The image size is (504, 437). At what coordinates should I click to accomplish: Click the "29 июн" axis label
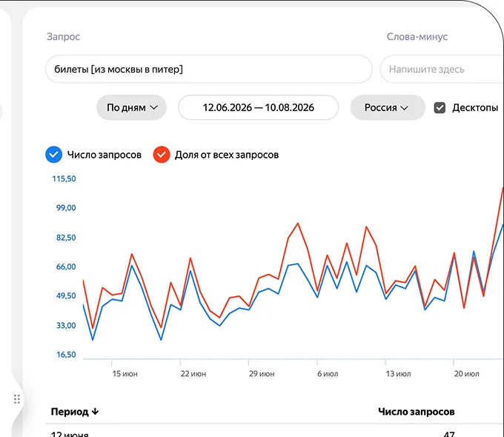point(262,374)
